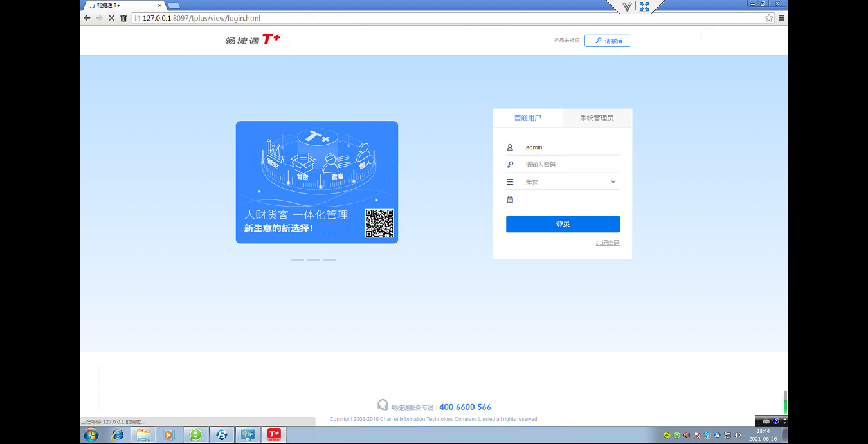Click the red speaker tray icon
Image resolution: width=868 pixels, height=444 pixels.
[687, 435]
